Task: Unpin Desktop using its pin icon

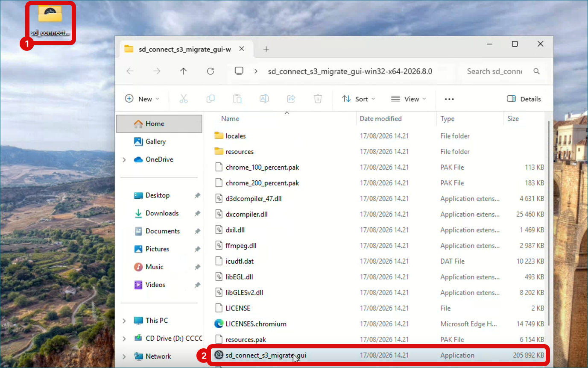Action: 197,195
